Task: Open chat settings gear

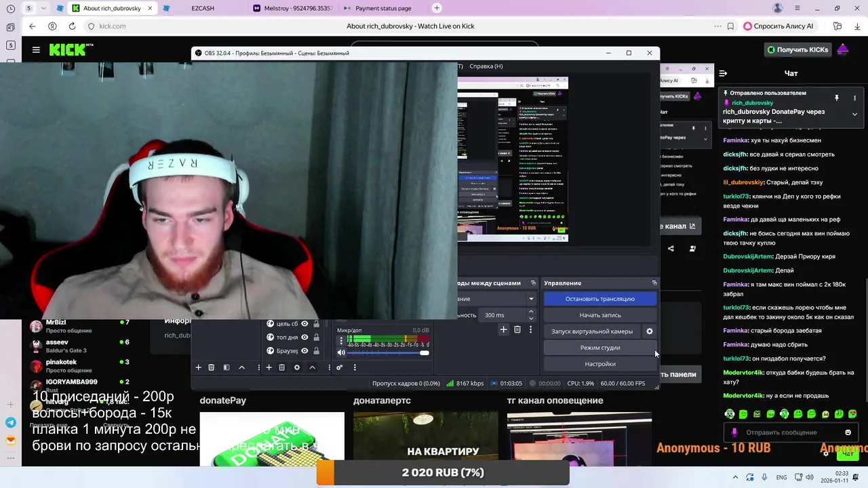Action: (825, 454)
